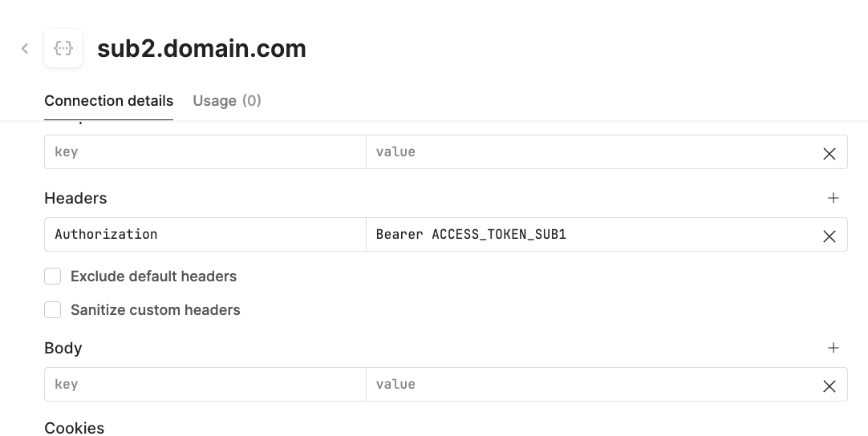Click the sub2.domain.com connection title
The image size is (868, 436).
[201, 49]
